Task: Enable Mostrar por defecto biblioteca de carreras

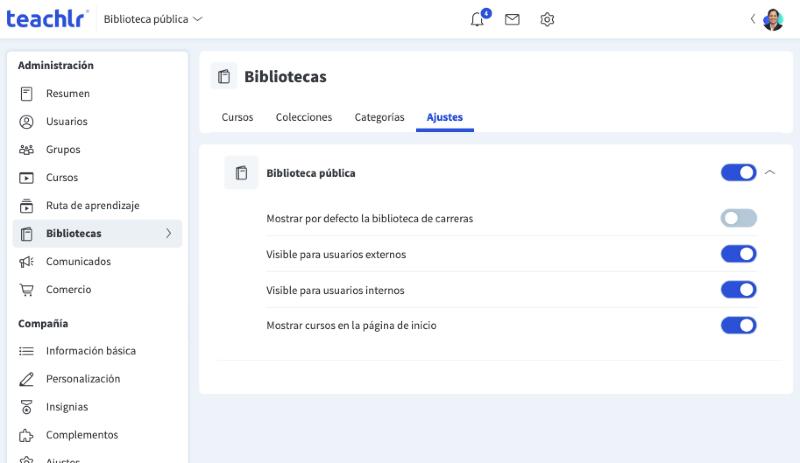Action: (x=738, y=218)
